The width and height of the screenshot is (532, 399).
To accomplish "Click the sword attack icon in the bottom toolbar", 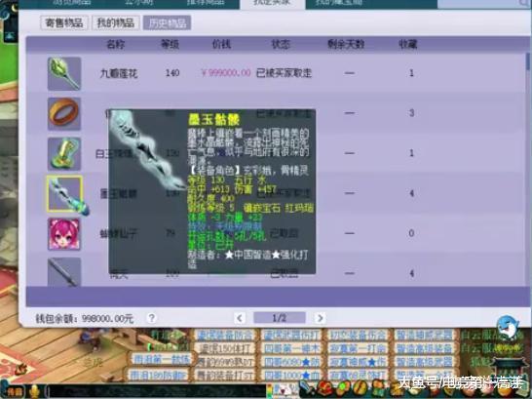I will click(308, 388).
